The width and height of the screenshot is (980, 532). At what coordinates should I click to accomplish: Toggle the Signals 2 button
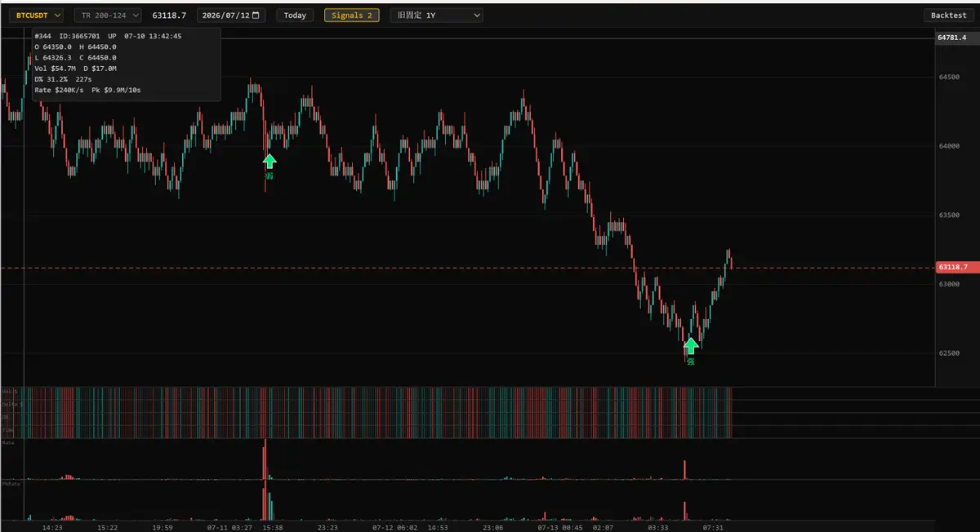click(x=351, y=16)
